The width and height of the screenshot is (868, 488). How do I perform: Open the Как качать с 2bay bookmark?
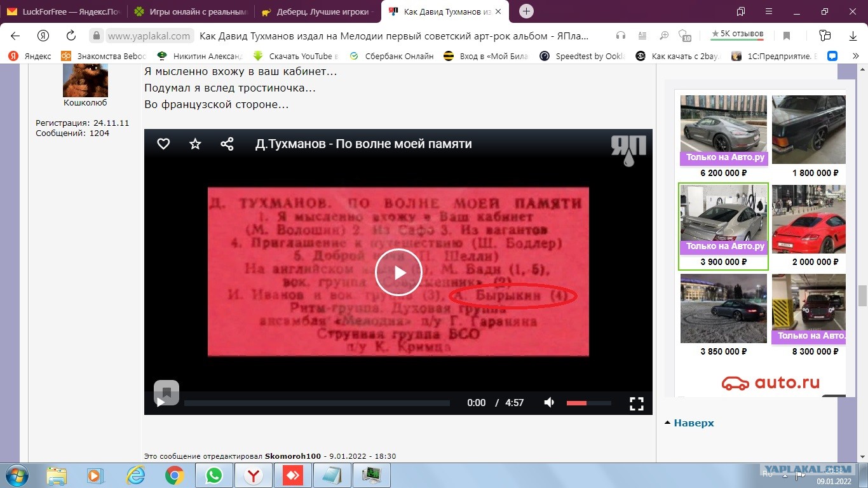[678, 56]
